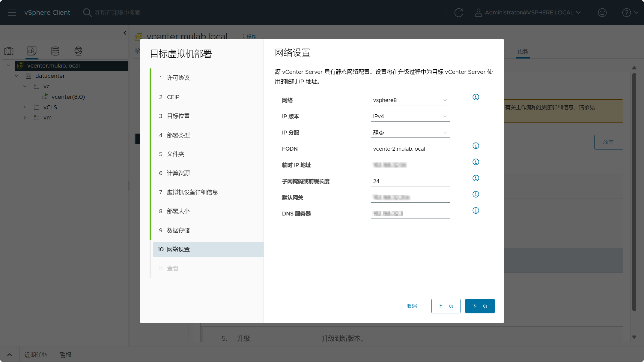Open the 警报 panel tab
Screen dimensions: 644x362
pos(66,355)
